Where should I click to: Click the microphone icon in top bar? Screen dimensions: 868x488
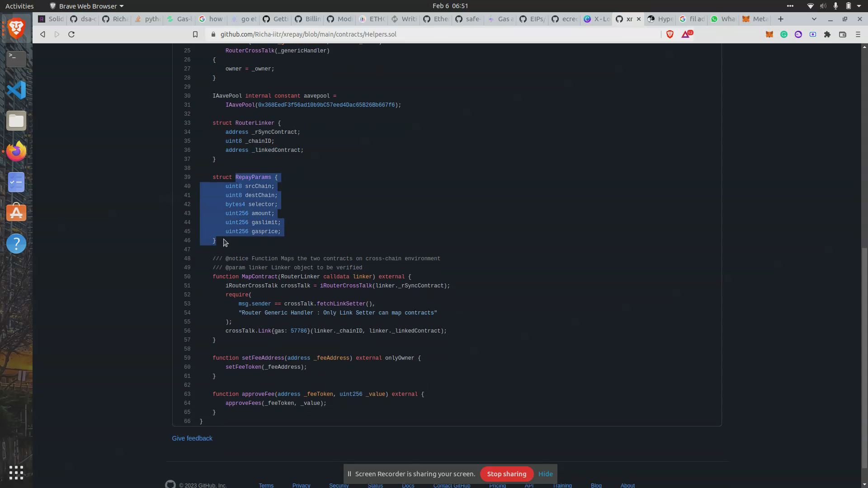[836, 6]
